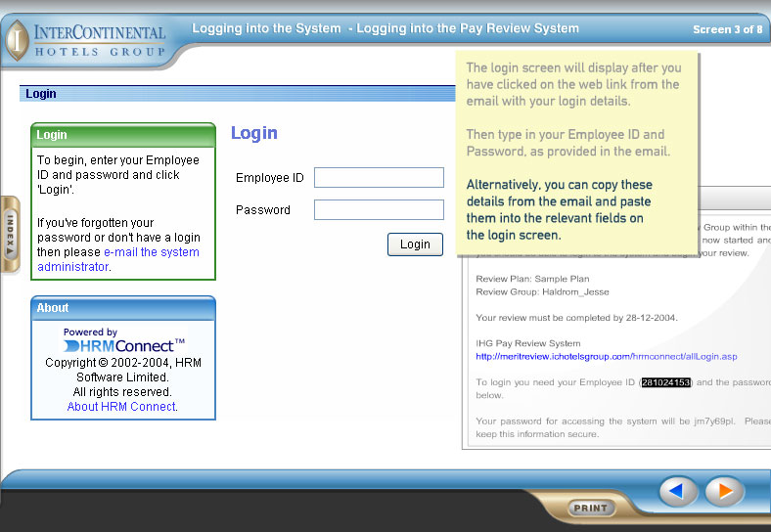Click the Employee ID field label

[x=270, y=178]
